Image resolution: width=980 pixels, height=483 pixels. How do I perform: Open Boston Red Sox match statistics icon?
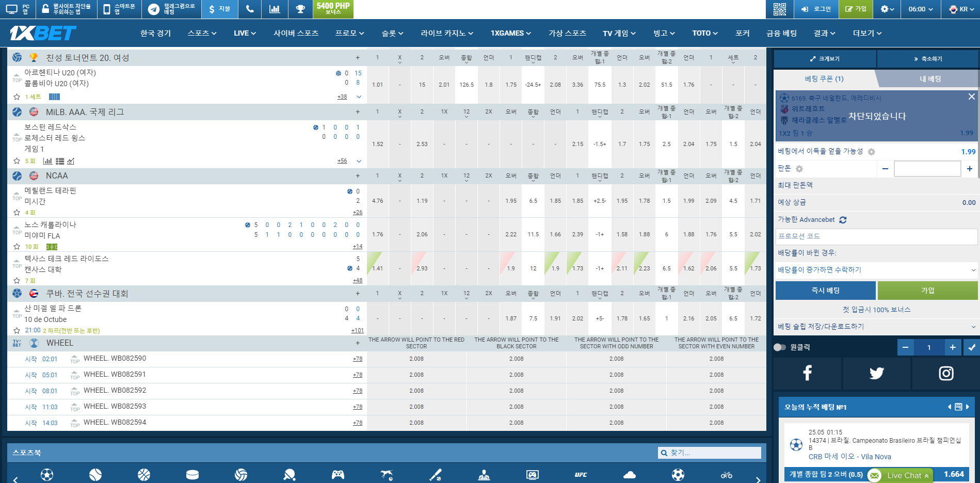(x=47, y=161)
